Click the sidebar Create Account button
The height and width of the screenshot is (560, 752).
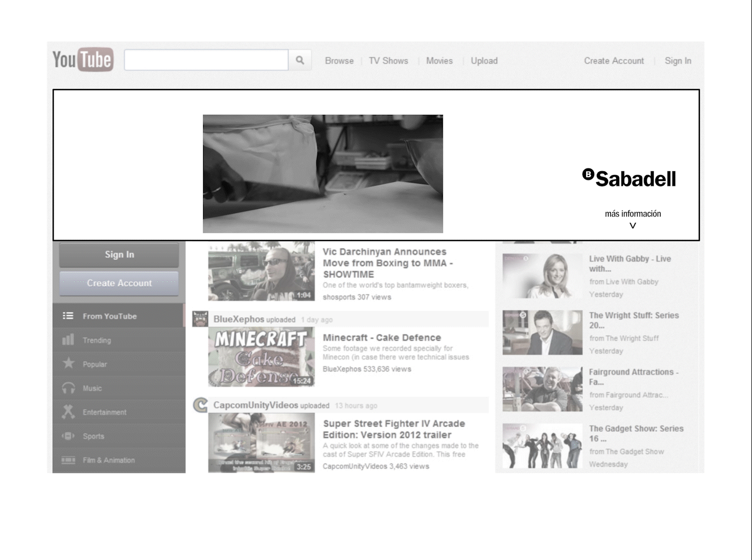coord(119,283)
